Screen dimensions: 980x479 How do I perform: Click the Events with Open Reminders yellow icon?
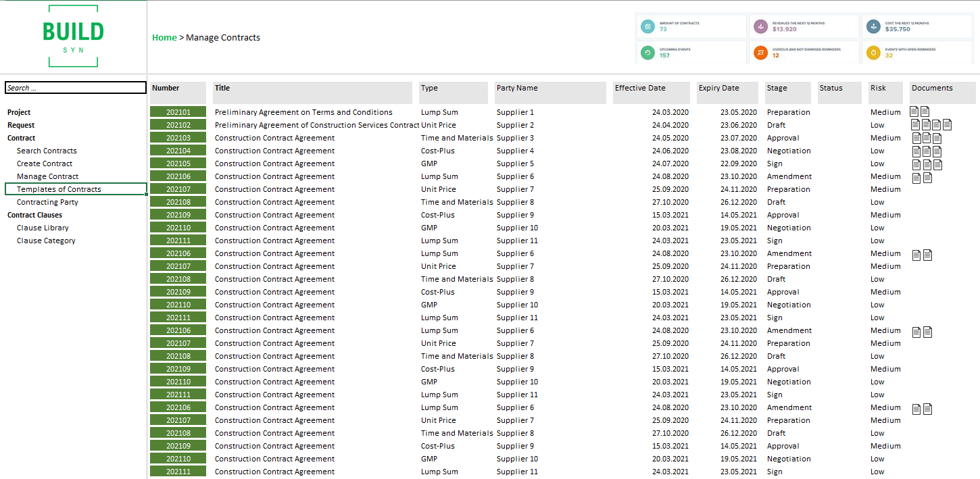tap(873, 53)
